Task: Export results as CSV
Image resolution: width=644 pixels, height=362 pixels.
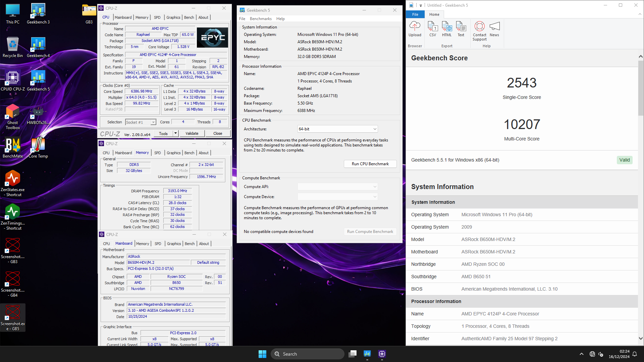Action: click(433, 29)
